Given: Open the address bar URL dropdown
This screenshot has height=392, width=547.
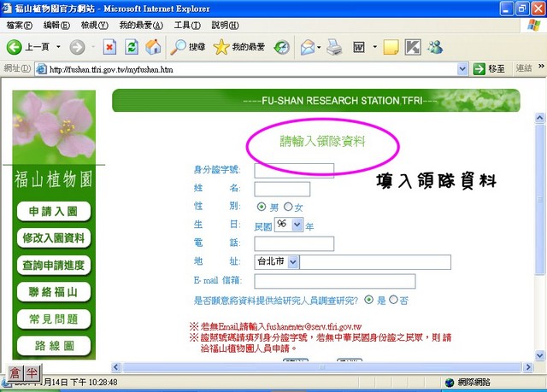Looking at the screenshot, I should [462, 68].
